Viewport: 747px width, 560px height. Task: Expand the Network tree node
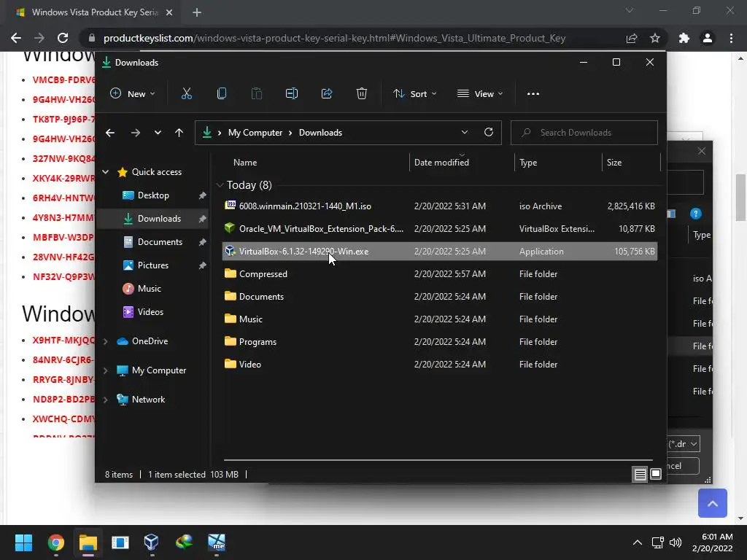pos(105,400)
